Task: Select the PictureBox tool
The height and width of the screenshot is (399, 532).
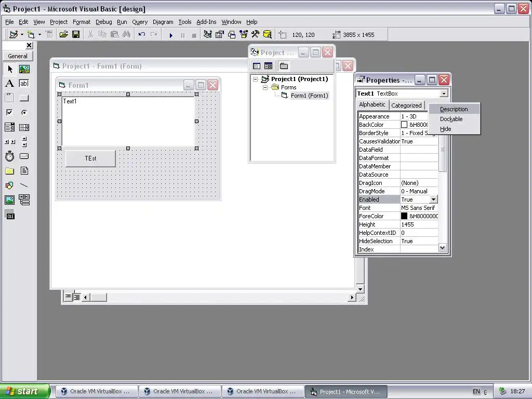Action: tap(24, 69)
